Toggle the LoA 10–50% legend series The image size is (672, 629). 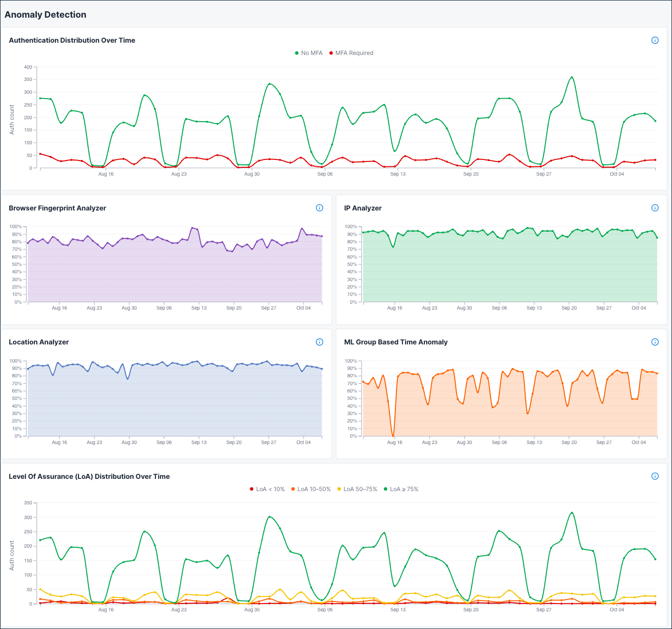[x=311, y=489]
